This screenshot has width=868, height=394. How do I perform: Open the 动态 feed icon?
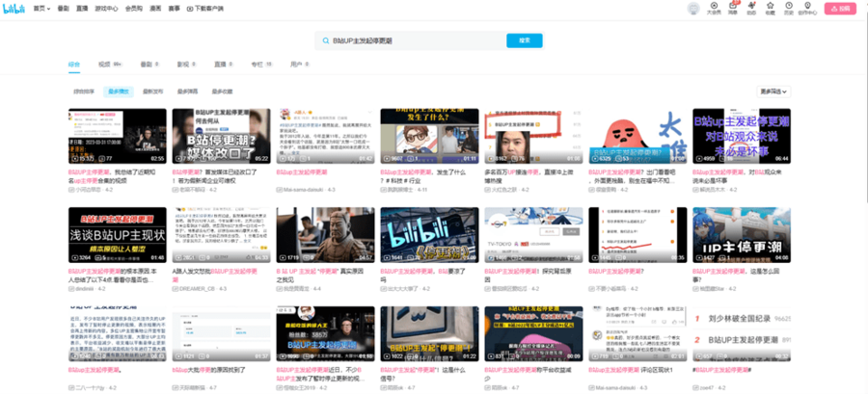point(751,8)
